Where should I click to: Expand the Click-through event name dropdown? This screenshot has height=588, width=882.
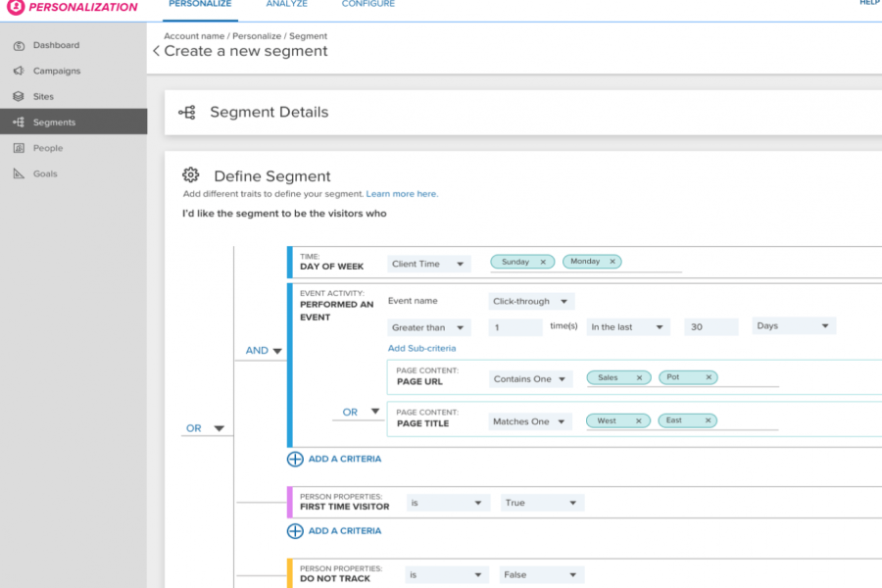531,302
